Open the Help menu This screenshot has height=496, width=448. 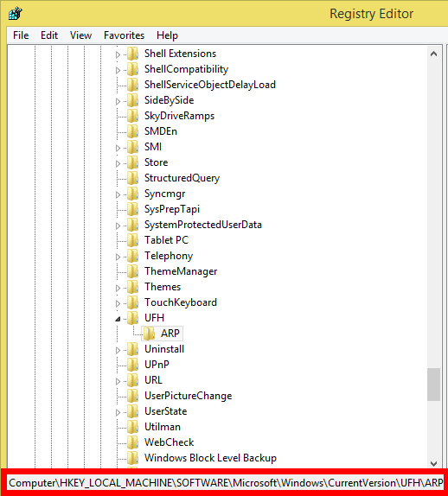[167, 35]
